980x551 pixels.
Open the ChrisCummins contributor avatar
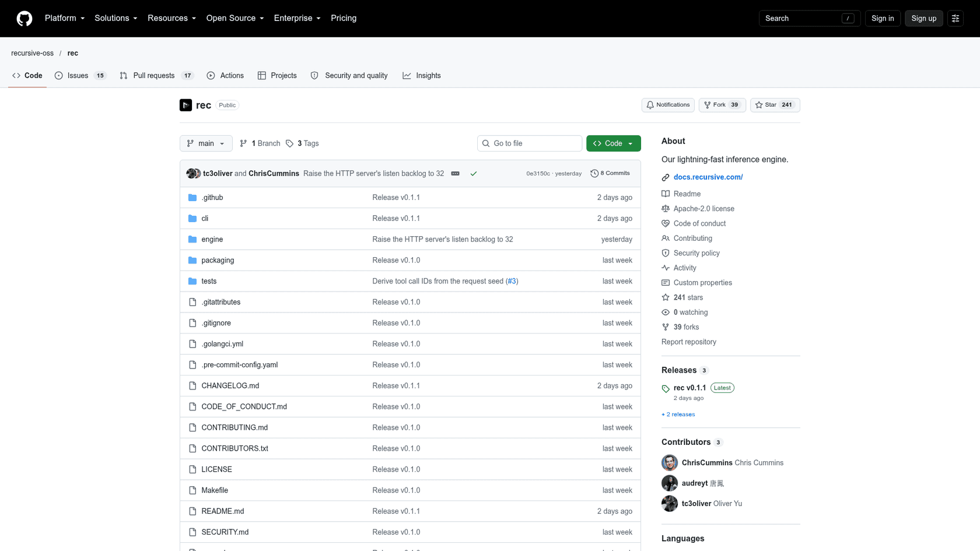[x=670, y=463]
